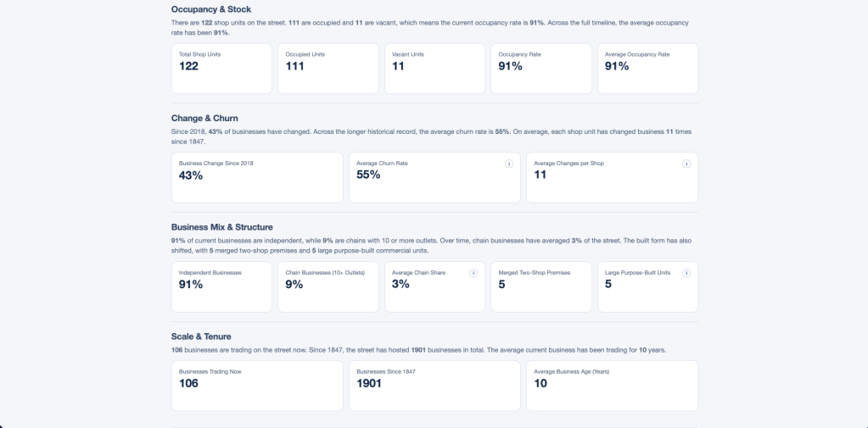
Task: Show info tooltip for Average Chain Share
Action: [x=473, y=273]
